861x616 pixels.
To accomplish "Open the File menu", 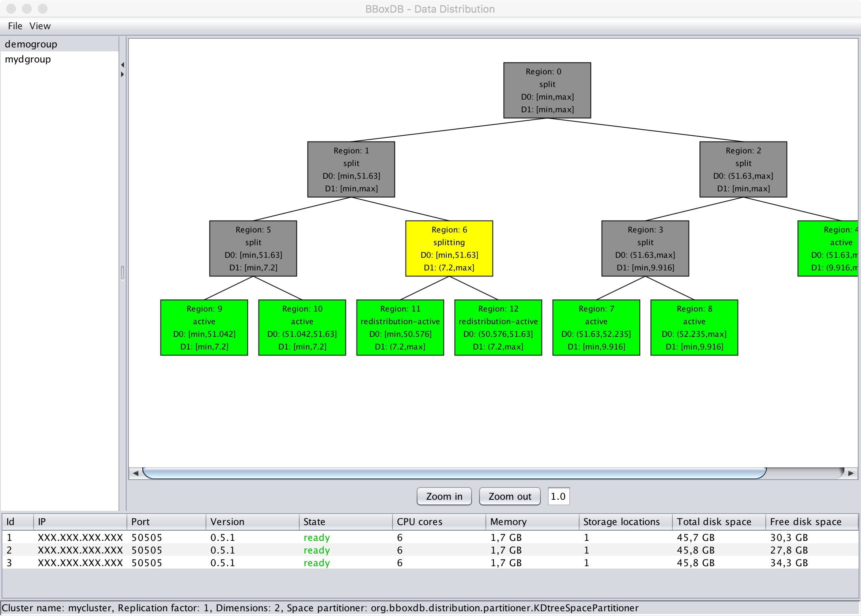I will tap(15, 26).
